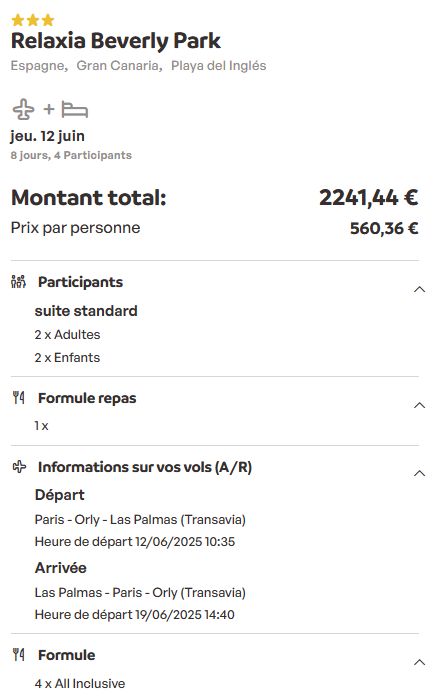Collapse the Participants section chevron
This screenshot has height=698, width=432.
click(420, 289)
